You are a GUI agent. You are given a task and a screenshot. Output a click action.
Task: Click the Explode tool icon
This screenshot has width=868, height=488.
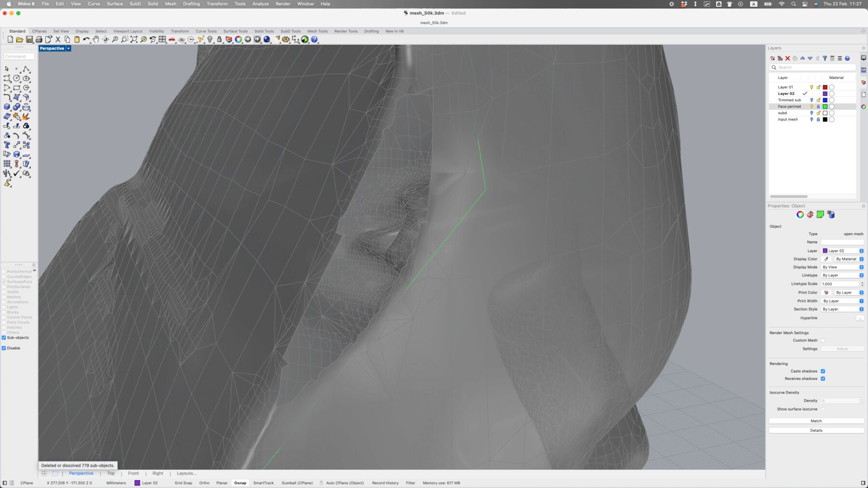point(26,117)
